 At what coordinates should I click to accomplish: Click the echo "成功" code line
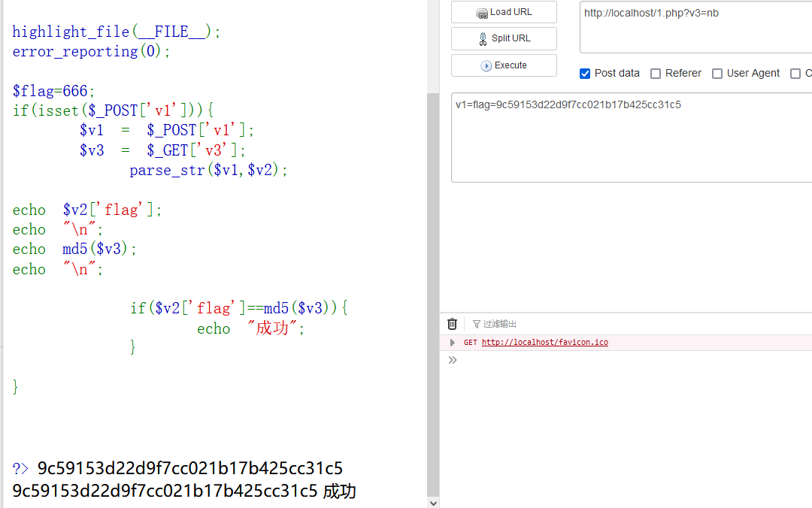pos(250,328)
